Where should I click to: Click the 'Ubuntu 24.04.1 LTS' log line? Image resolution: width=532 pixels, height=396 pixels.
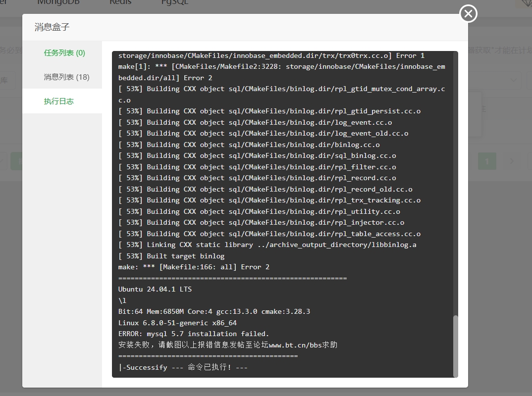point(155,289)
